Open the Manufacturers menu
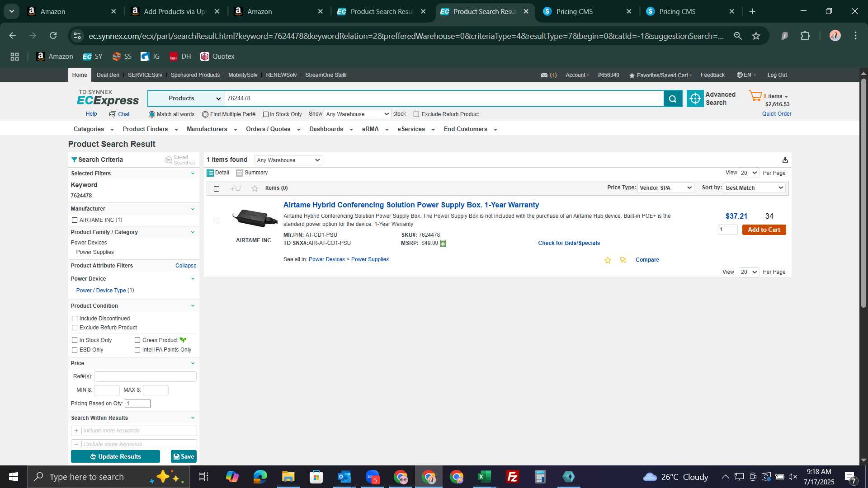868x488 pixels. (x=212, y=129)
